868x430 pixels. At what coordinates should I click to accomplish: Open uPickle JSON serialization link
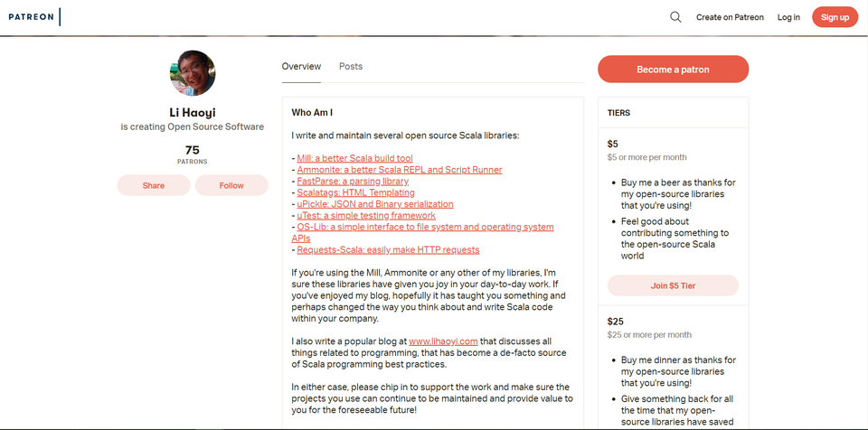(x=374, y=204)
